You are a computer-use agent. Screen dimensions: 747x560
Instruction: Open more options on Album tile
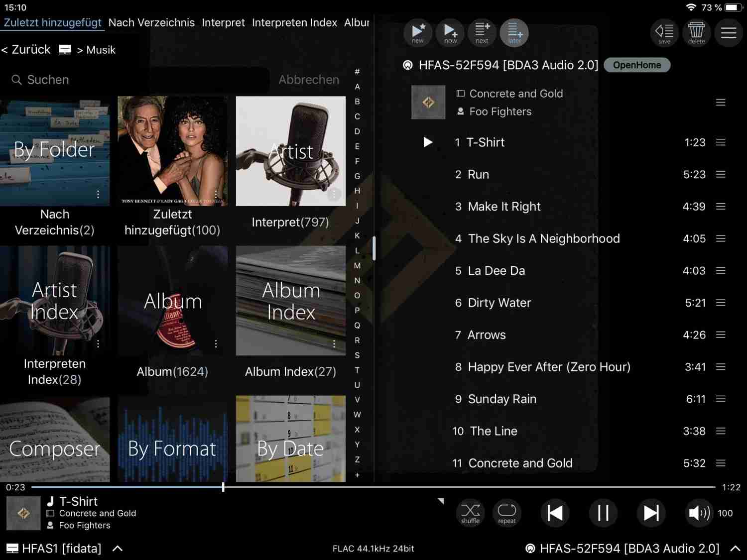point(216,343)
